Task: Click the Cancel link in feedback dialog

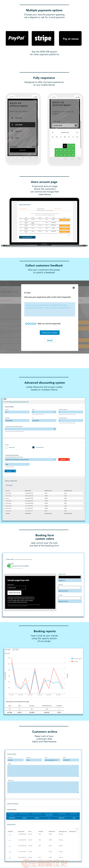Action: 50,340
